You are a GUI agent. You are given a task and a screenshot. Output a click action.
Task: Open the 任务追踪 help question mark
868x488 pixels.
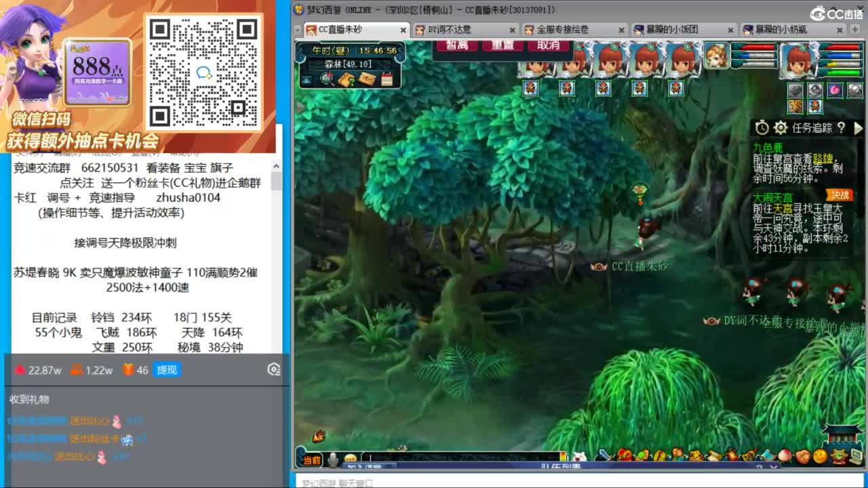841,127
